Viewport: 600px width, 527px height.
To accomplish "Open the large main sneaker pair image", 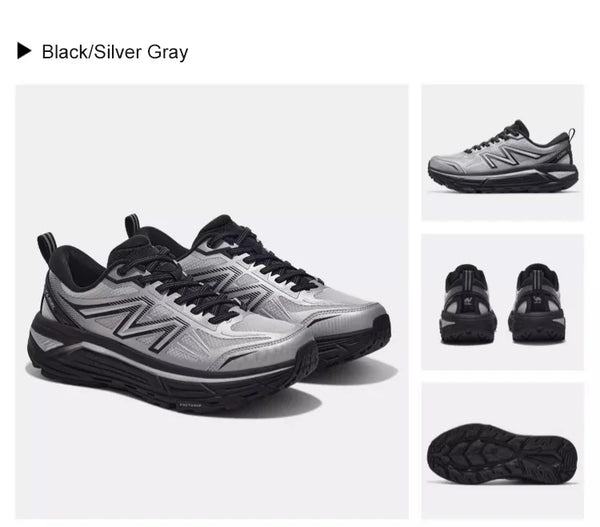I will [x=212, y=302].
